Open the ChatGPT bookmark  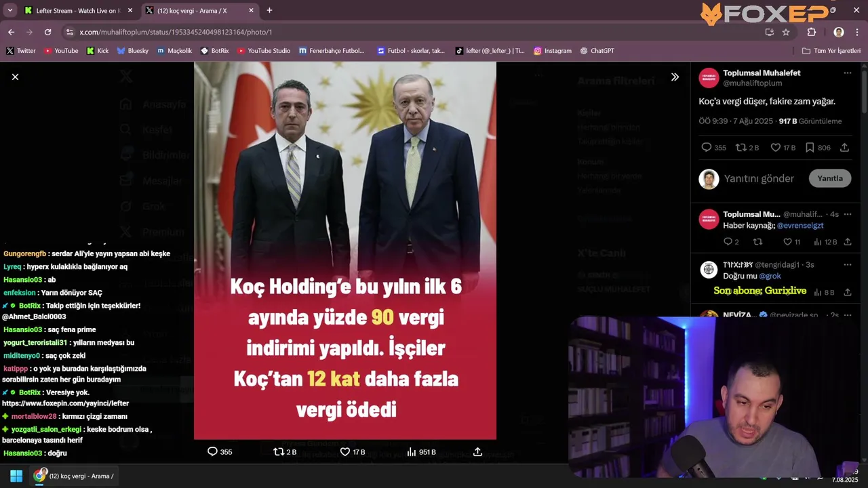[x=597, y=51]
